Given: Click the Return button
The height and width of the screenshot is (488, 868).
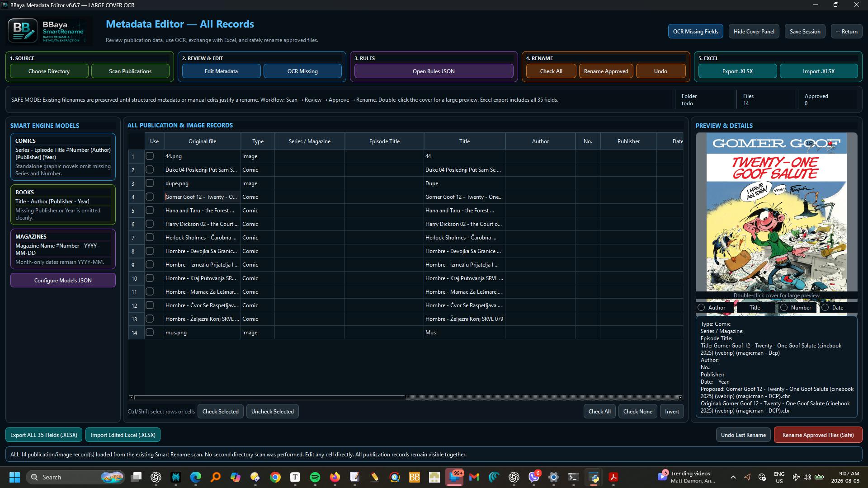Looking at the screenshot, I should pyautogui.click(x=846, y=31).
